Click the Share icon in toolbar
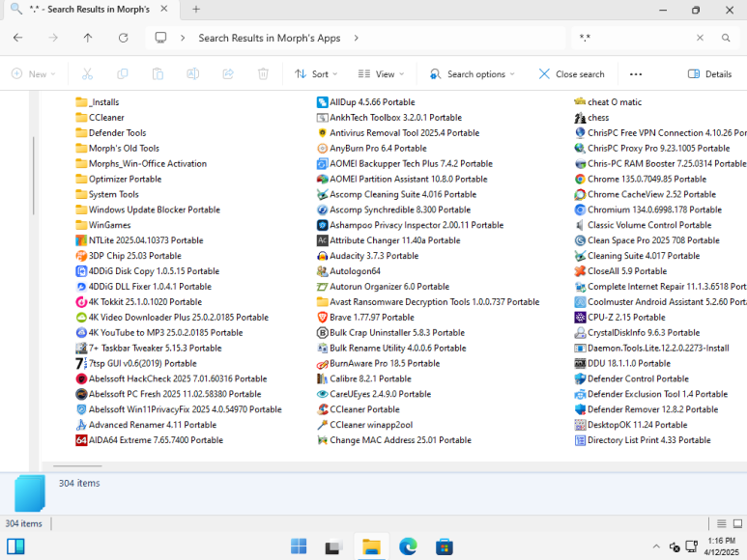Viewport: 747px width, 560px height. point(228,73)
